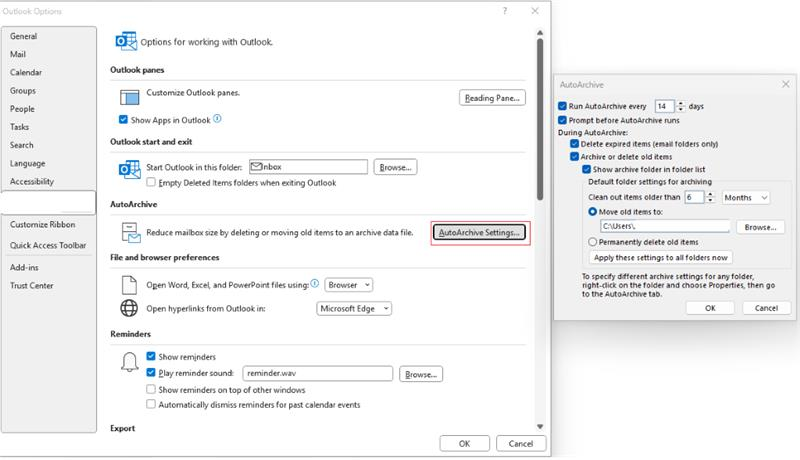800x460 pixels.
Task: Open the Months unit dropdown
Action: pyautogui.click(x=746, y=197)
